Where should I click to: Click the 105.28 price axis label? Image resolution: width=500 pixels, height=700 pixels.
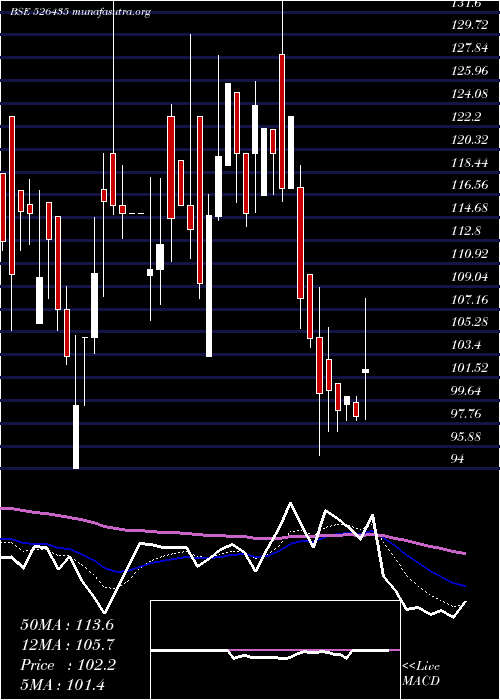(x=468, y=322)
